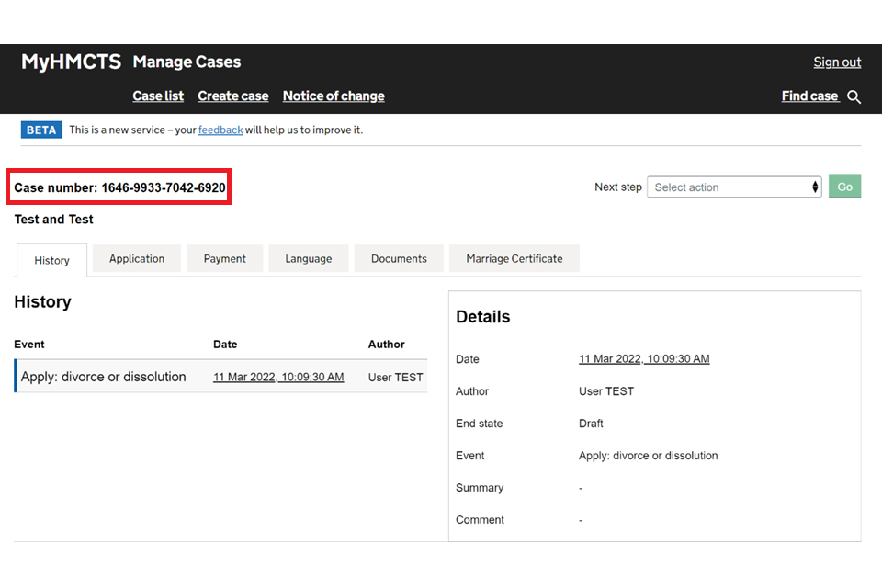Open the Next step action dropdown
This screenshot has height=588, width=882.
pos(734,187)
